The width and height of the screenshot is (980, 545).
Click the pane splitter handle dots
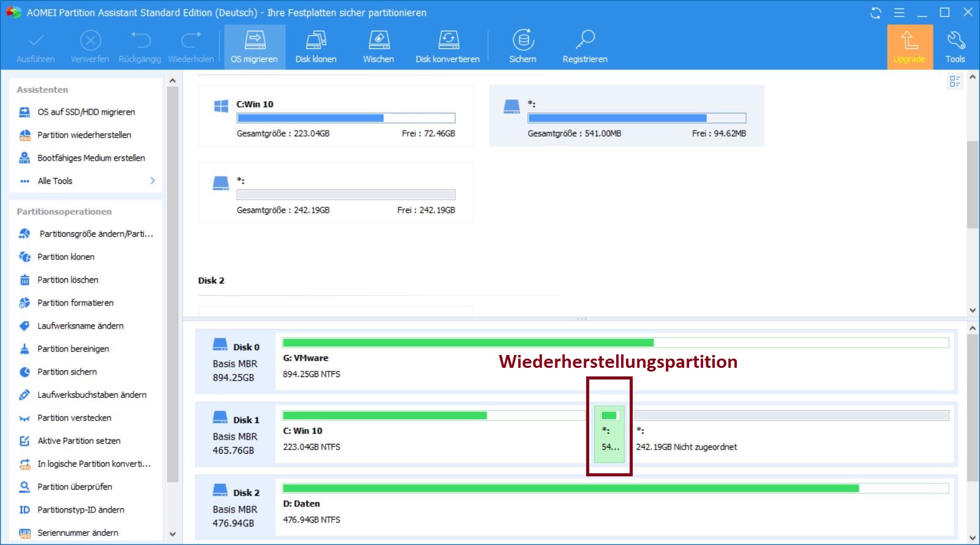(582, 319)
